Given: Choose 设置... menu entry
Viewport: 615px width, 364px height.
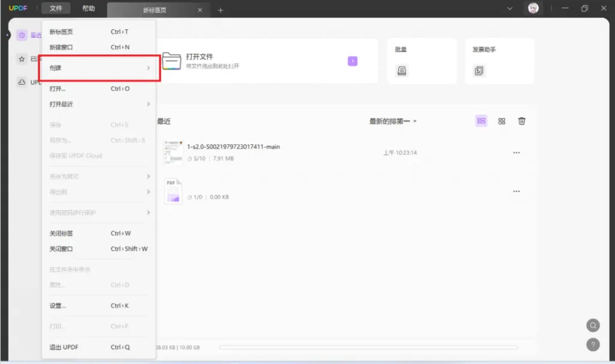Looking at the screenshot, I should [x=99, y=306].
